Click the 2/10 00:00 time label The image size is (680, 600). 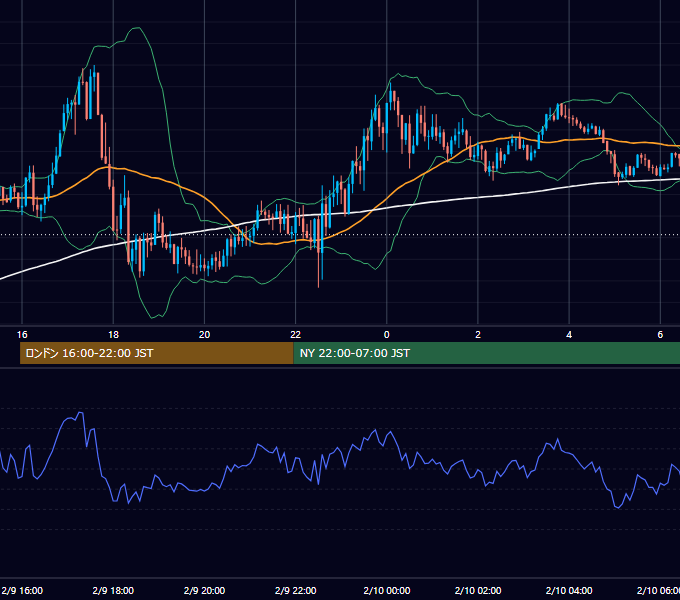pyautogui.click(x=387, y=590)
